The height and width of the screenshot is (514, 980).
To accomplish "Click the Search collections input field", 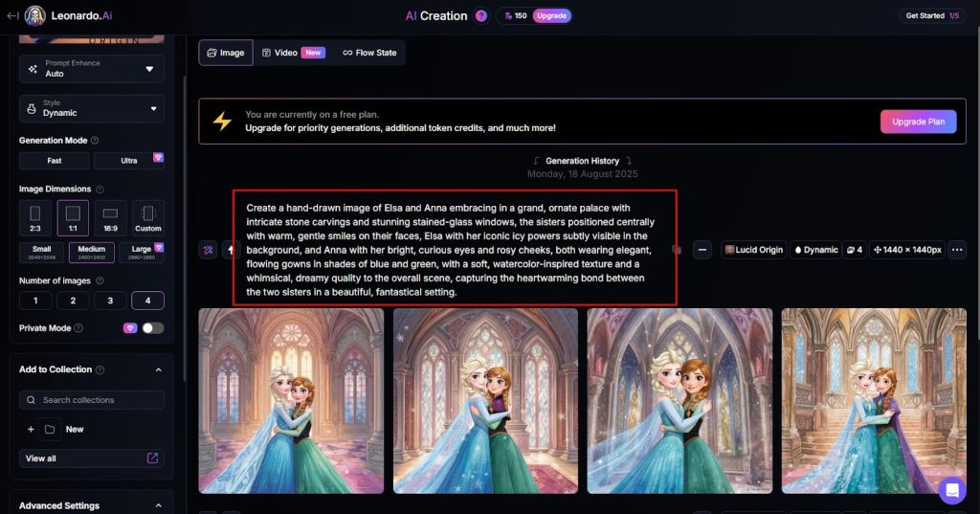I will [92, 400].
